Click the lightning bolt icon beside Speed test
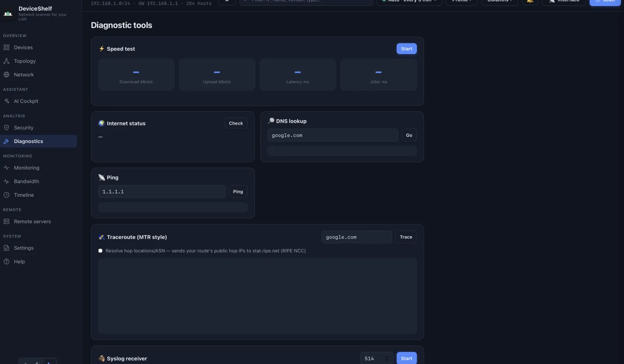 tap(102, 49)
